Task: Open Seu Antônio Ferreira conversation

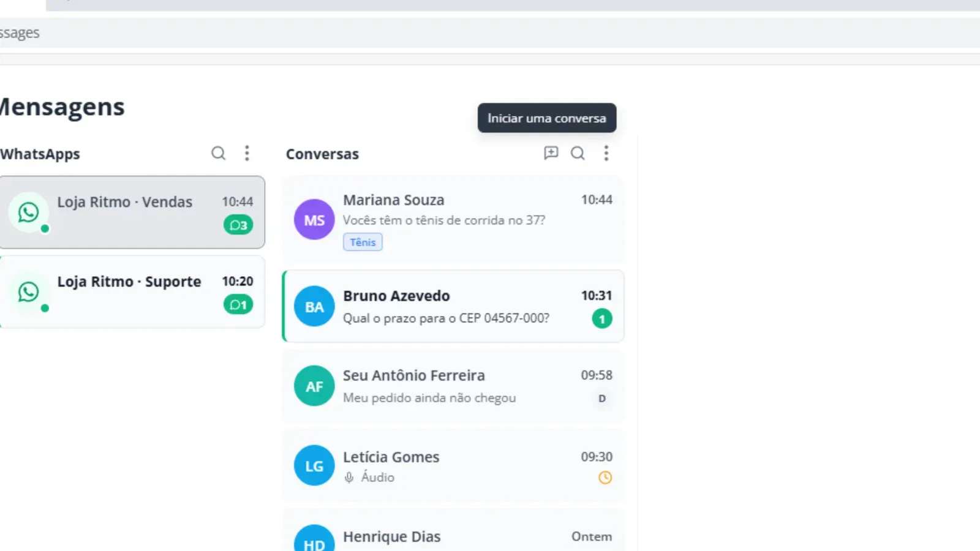Action: (453, 386)
